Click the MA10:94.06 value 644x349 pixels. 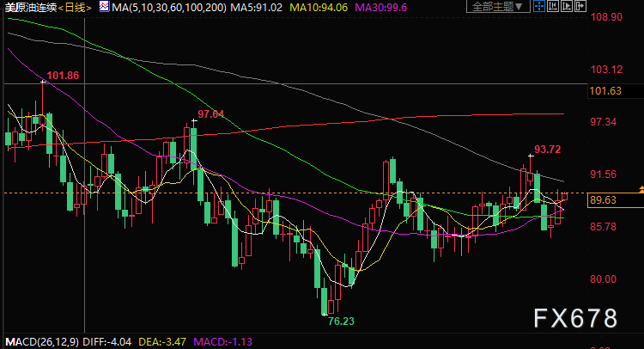[x=319, y=7]
